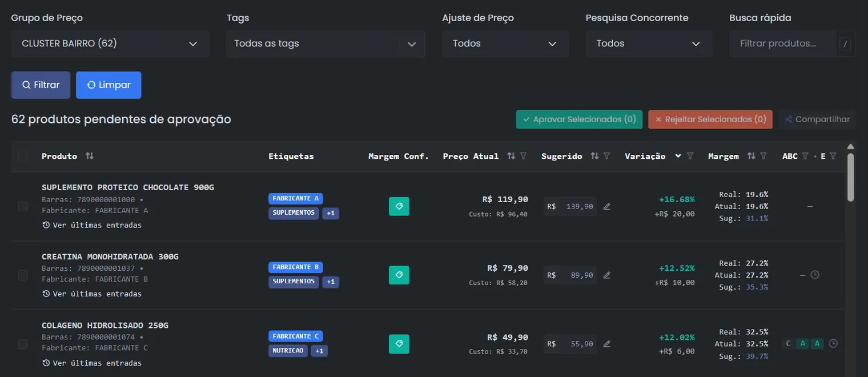Select the Creatina Monohidratada 300G checkbox
The width and height of the screenshot is (868, 377).
click(x=23, y=275)
